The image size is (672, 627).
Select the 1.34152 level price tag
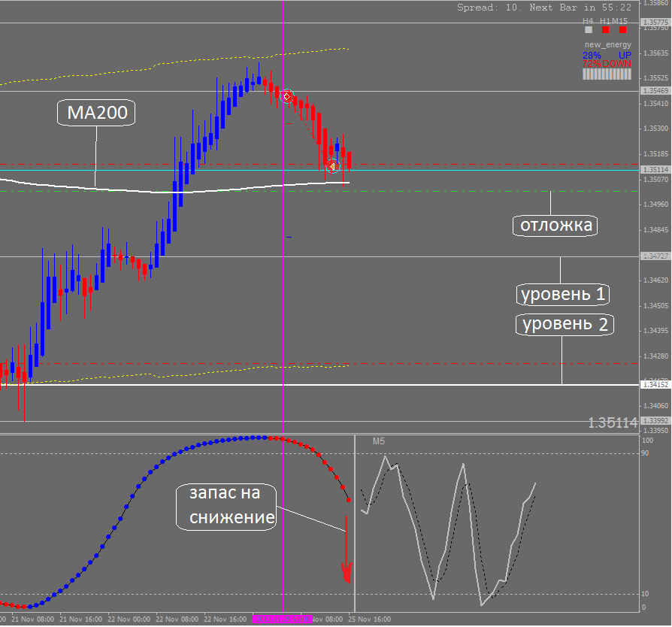point(655,385)
